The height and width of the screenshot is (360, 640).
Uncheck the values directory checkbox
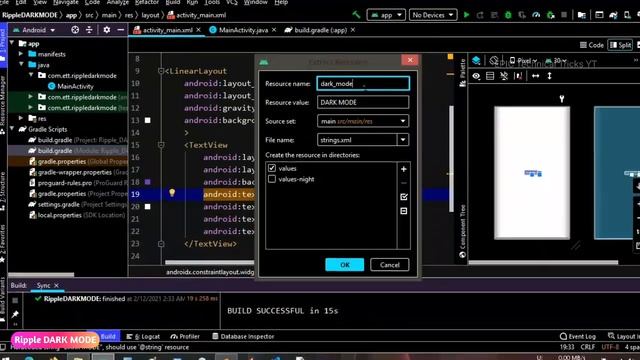(x=272, y=168)
